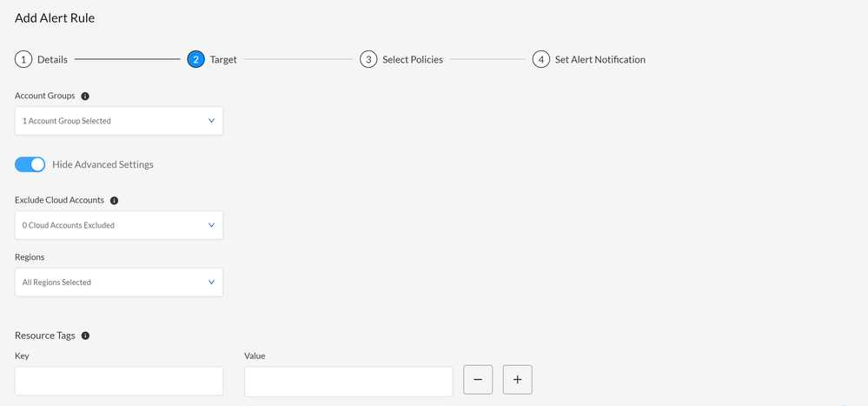Jump to the Select Policies step
This screenshot has width=868, height=406.
pyautogui.click(x=413, y=60)
